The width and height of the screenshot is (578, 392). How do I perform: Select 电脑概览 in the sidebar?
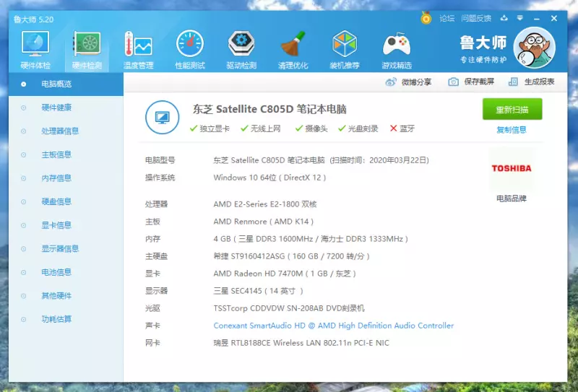(x=66, y=84)
